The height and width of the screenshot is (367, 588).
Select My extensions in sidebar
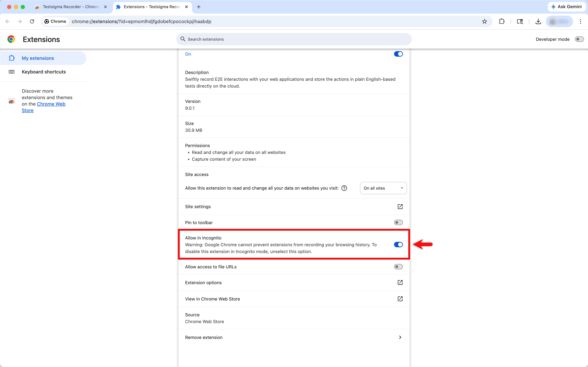click(43, 58)
